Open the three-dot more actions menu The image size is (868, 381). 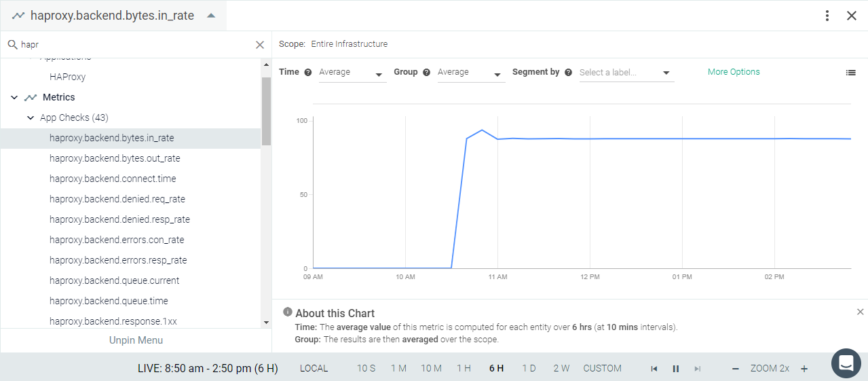coord(827,16)
